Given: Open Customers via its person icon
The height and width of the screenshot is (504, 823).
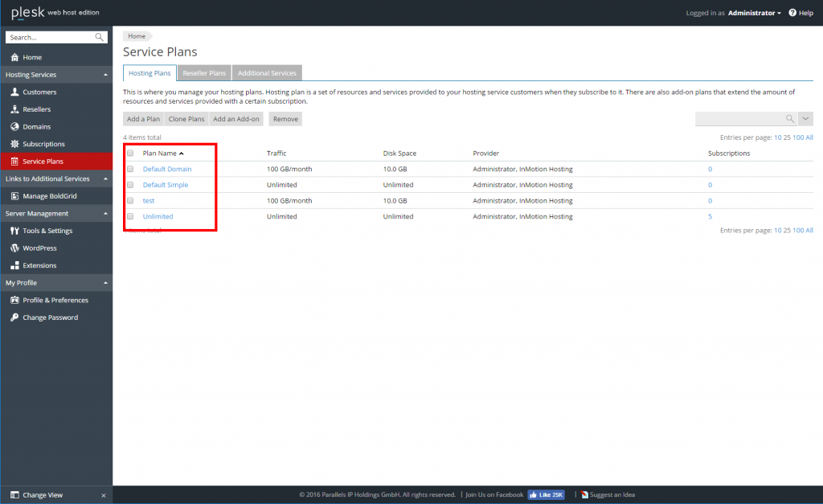Looking at the screenshot, I should click(14, 92).
